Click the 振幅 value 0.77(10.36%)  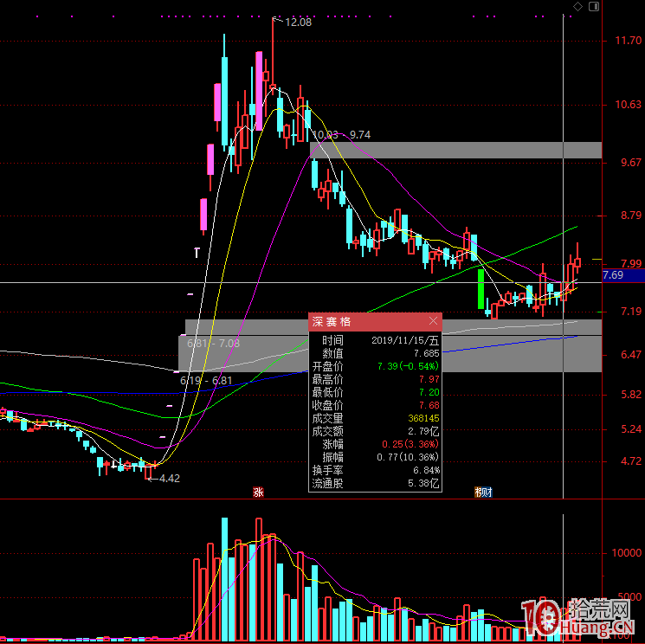[408, 457]
